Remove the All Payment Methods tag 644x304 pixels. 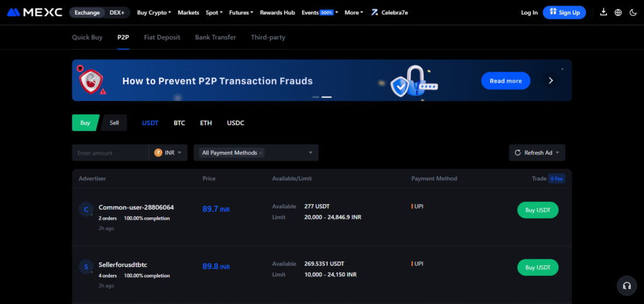(x=261, y=153)
